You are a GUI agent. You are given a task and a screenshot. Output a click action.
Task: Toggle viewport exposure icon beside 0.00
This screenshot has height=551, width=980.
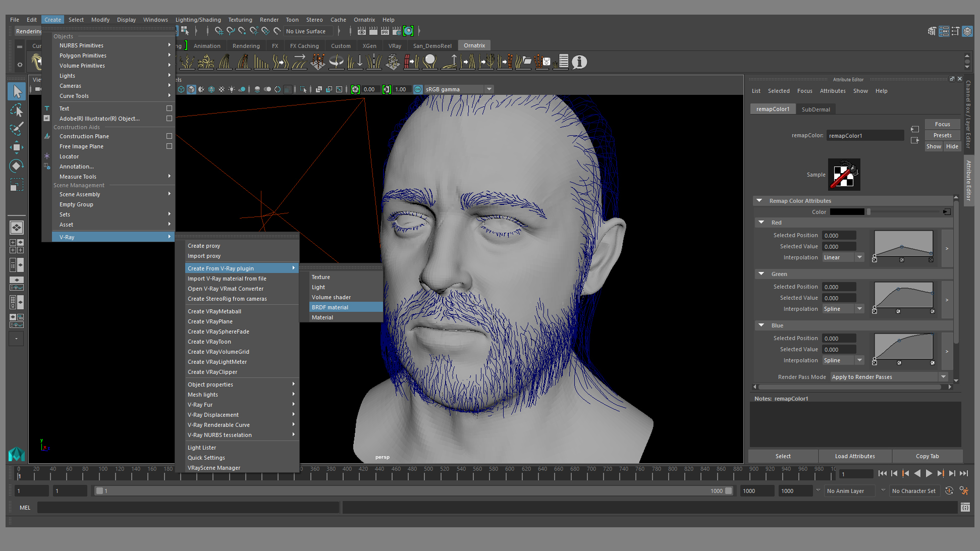click(x=355, y=89)
